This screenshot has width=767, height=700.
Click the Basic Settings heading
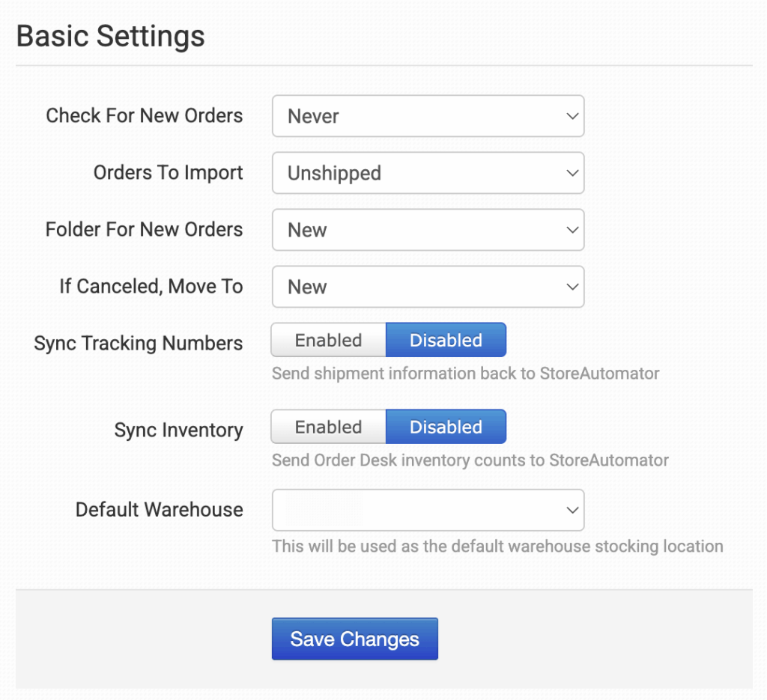coord(111,37)
